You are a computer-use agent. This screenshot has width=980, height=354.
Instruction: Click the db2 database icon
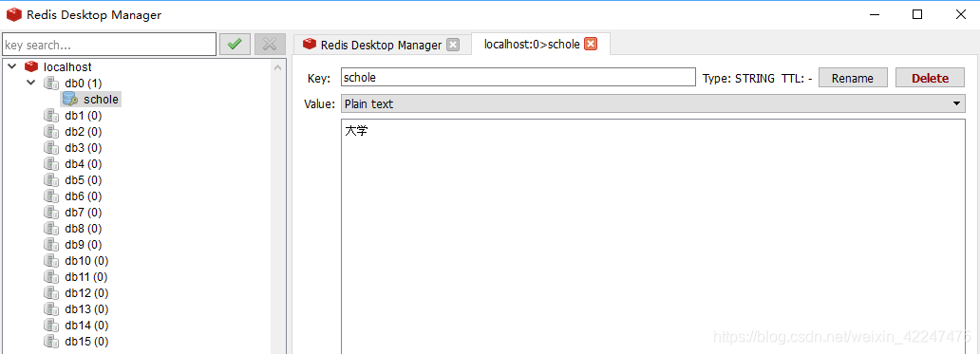pyautogui.click(x=51, y=132)
